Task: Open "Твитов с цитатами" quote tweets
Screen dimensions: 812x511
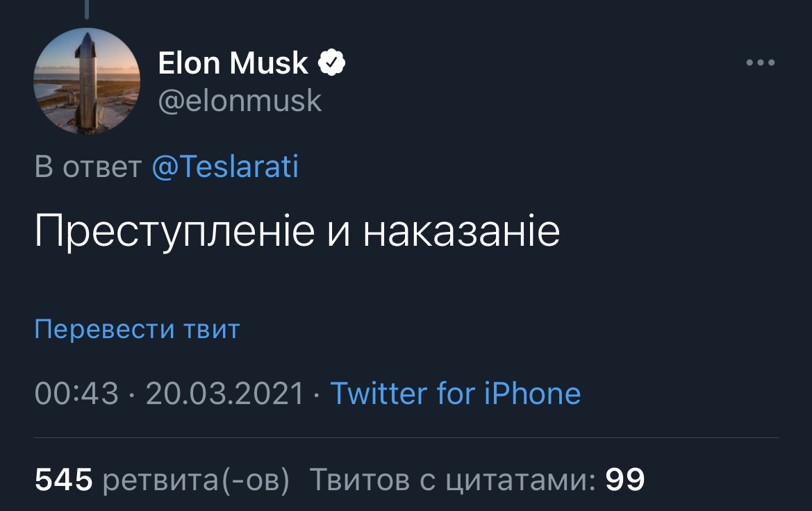Action: tap(453, 480)
